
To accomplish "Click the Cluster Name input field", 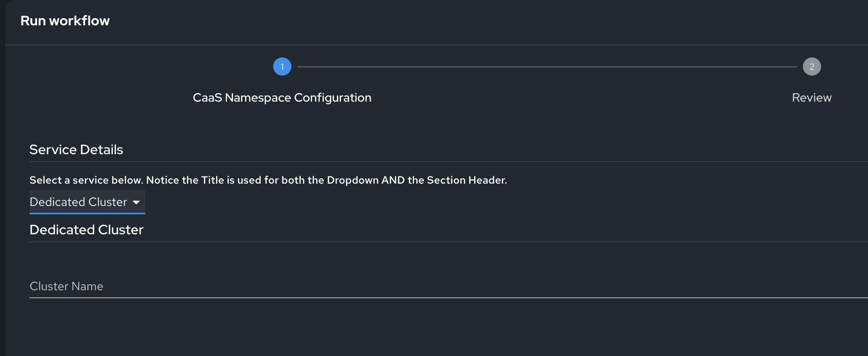I will tap(416, 286).
